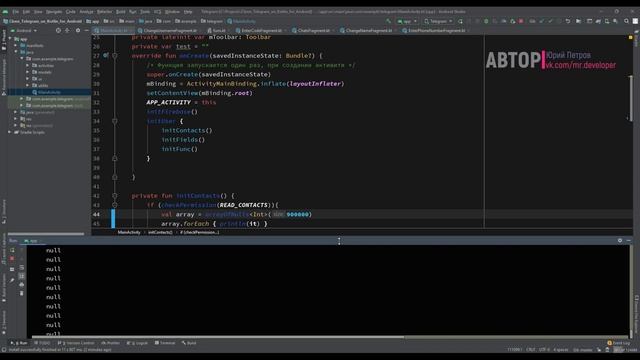Click the Git: master branch widget
The image size is (640, 360).
582,350
